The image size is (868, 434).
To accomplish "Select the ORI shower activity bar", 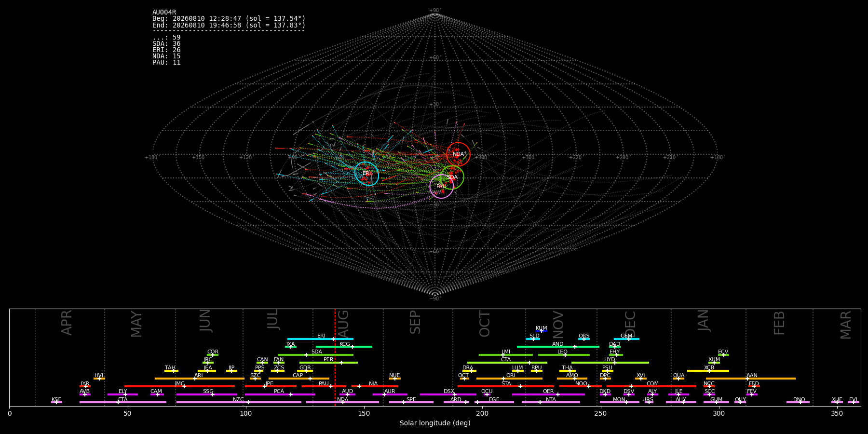I will (x=509, y=379).
